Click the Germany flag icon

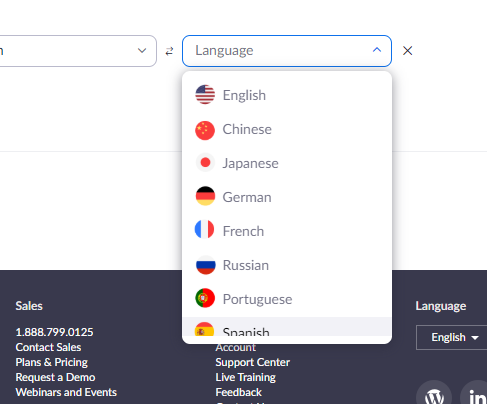click(x=205, y=196)
